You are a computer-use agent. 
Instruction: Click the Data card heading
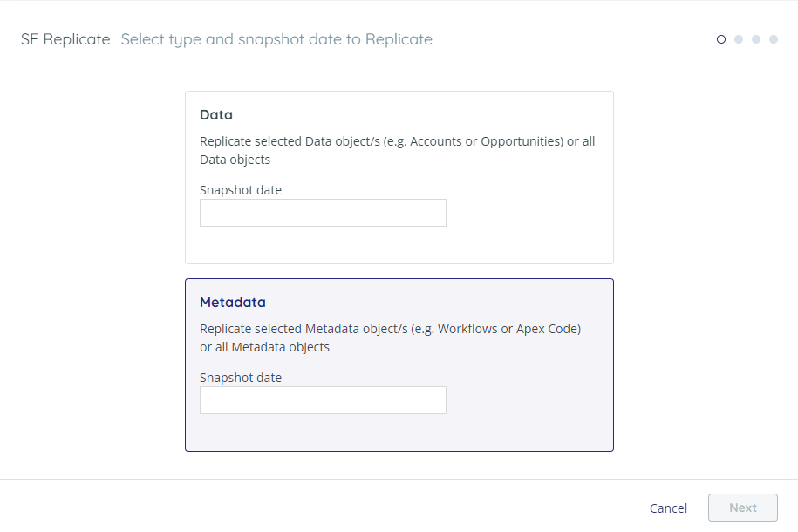tap(216, 114)
